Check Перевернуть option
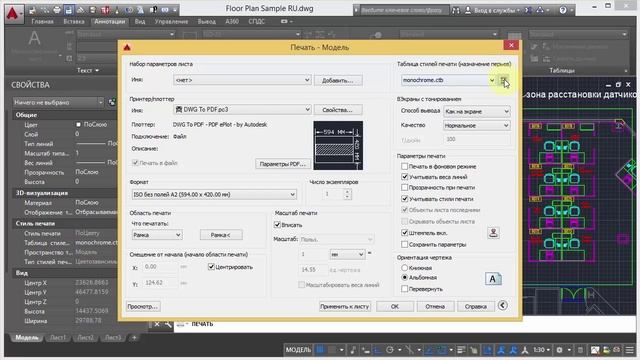The width and height of the screenshot is (640, 360). [x=404, y=289]
